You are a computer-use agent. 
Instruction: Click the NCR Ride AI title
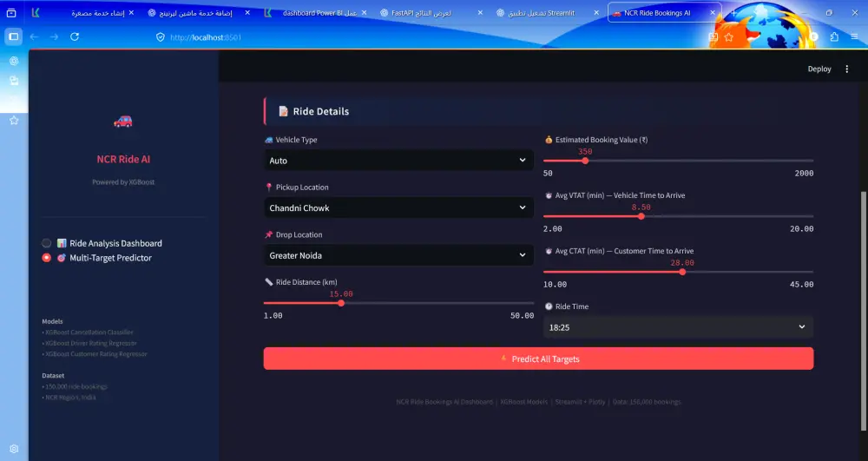(x=123, y=160)
